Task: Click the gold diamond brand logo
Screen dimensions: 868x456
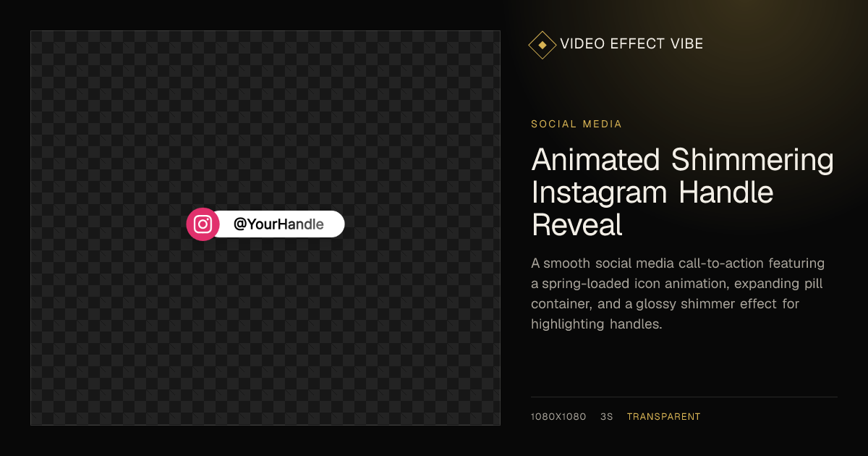Action: point(542,44)
